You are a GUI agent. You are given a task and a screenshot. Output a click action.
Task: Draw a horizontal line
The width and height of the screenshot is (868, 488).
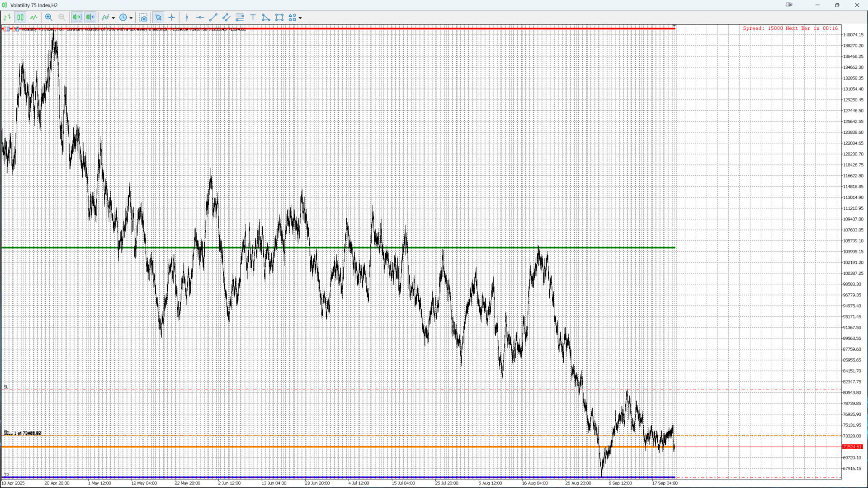tap(200, 17)
